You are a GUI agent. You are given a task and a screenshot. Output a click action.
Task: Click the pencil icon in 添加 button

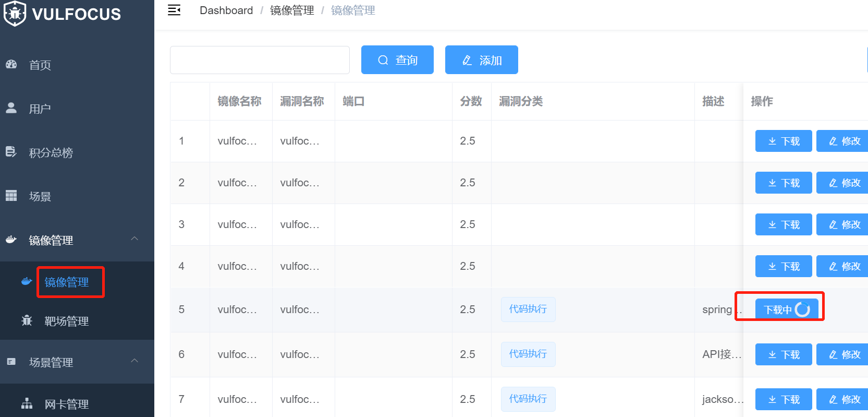467,60
